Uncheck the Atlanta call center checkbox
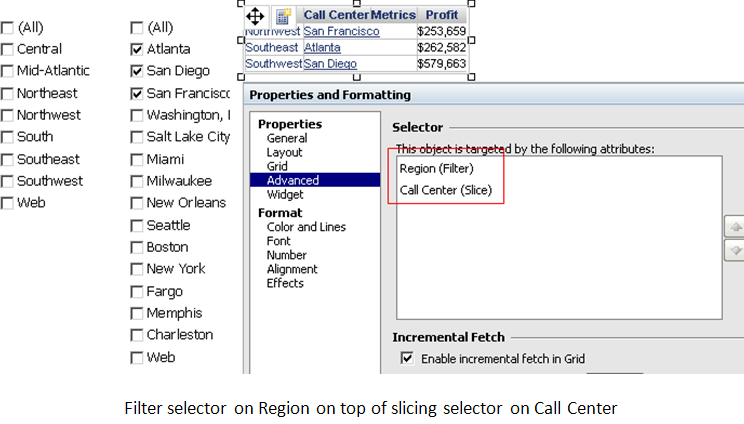This screenshot has width=744, height=424. click(x=136, y=49)
